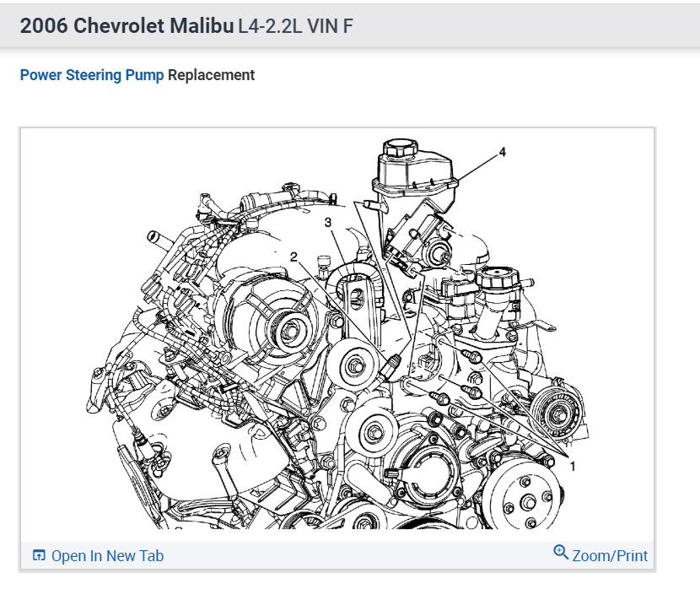Click the oil filler cap on engine
Viewport: 700px width, 600px height.
(498, 277)
